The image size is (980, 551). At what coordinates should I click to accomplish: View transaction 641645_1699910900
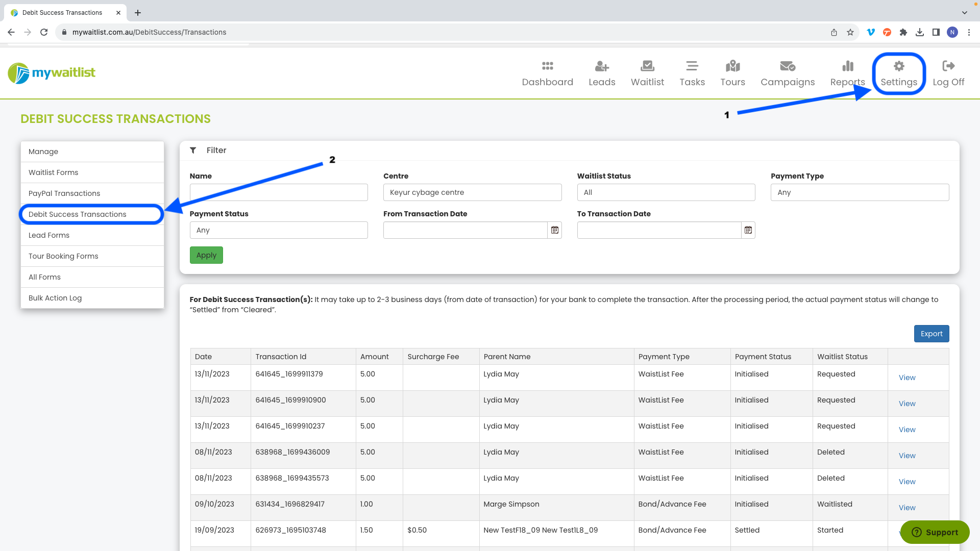point(906,404)
